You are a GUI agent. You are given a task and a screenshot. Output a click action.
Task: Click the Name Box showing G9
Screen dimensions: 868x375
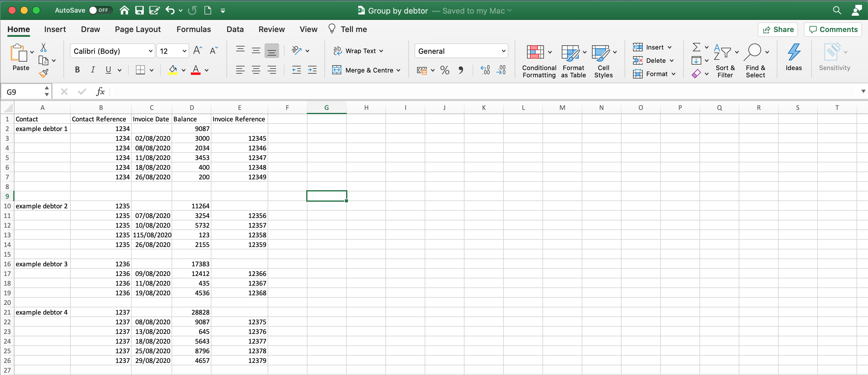coord(23,92)
